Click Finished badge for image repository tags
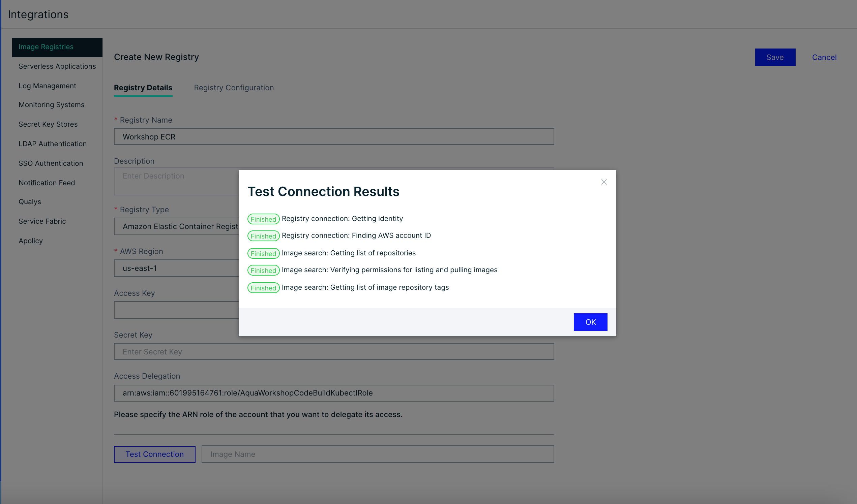The height and width of the screenshot is (504, 857). (264, 288)
